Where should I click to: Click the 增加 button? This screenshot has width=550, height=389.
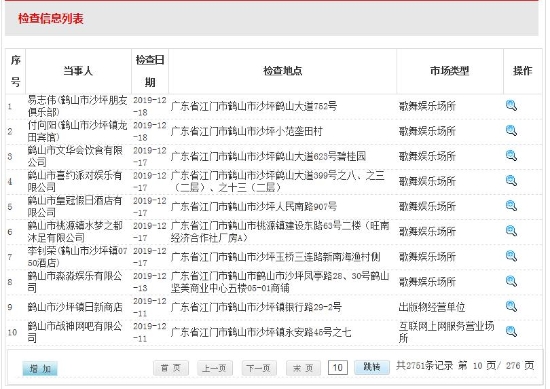(x=40, y=368)
